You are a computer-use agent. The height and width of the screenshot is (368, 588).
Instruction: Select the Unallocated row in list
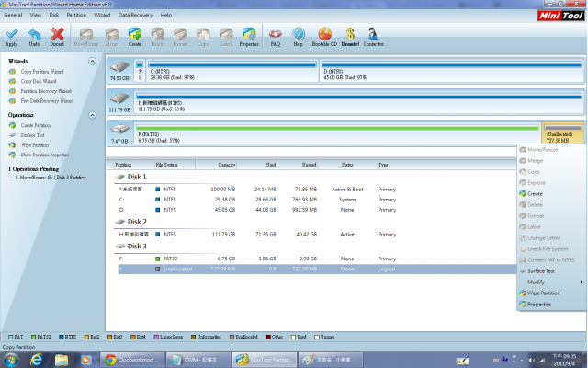[317, 269]
